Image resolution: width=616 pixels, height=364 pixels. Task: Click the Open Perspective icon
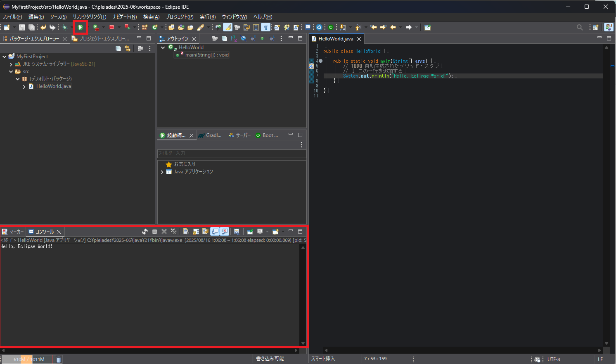pyautogui.click(x=595, y=27)
